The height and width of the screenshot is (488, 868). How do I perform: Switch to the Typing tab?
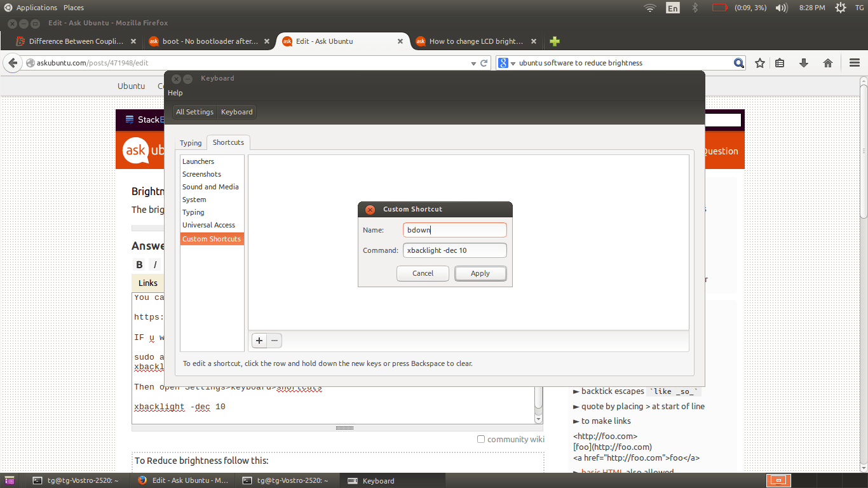(190, 143)
